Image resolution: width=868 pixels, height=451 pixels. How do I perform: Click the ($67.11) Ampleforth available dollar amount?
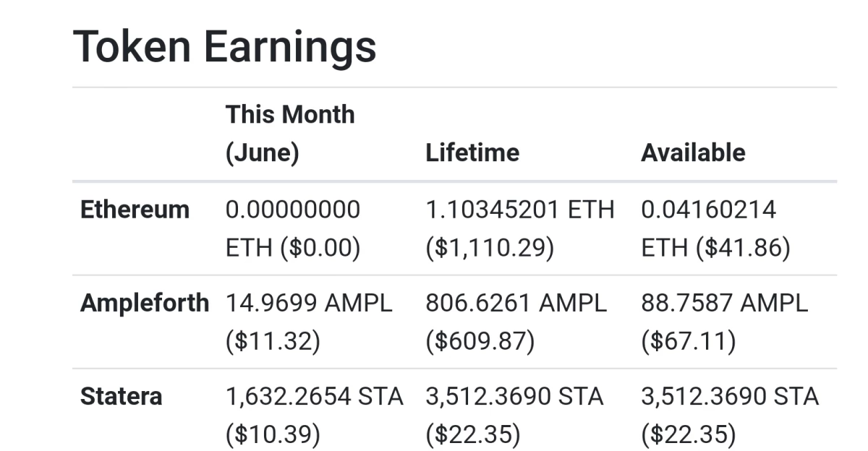point(689,341)
